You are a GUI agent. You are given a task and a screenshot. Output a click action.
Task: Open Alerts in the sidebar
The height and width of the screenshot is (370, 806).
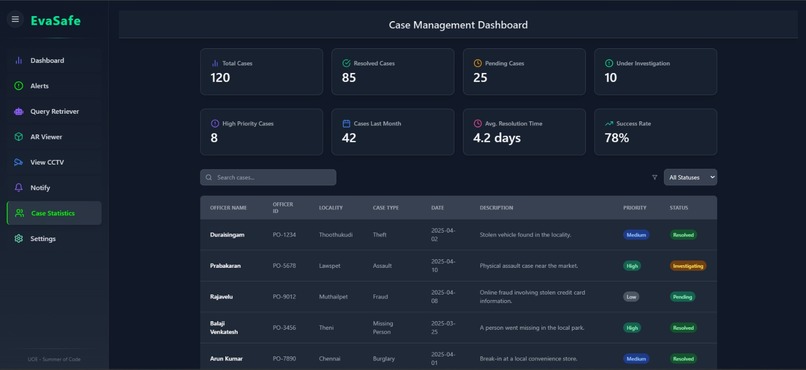[x=54, y=86]
